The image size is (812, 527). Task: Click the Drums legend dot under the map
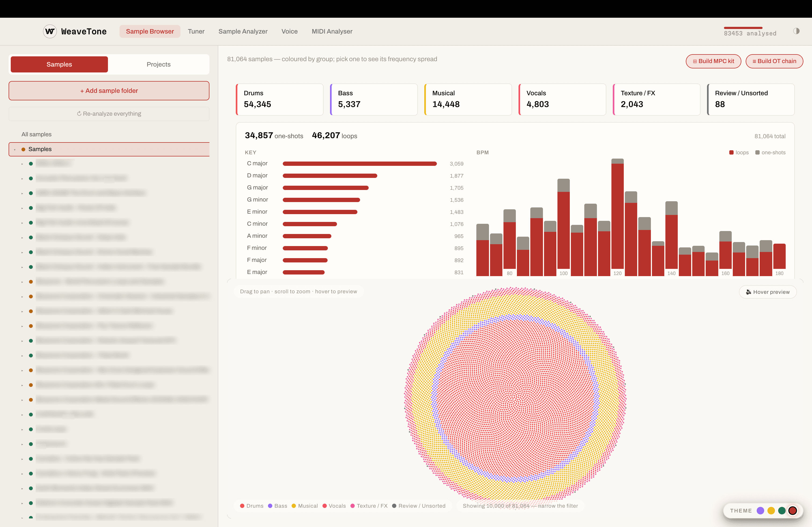click(x=242, y=506)
